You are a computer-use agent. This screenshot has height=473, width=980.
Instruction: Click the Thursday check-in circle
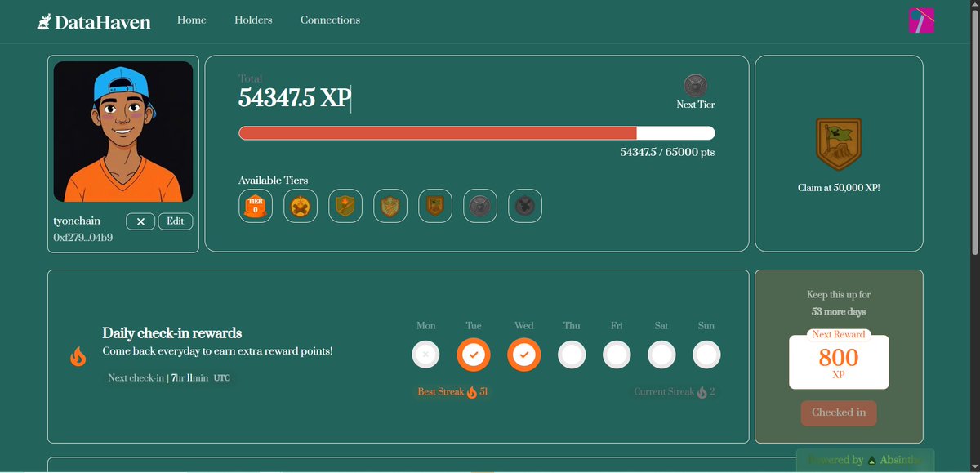click(x=572, y=355)
